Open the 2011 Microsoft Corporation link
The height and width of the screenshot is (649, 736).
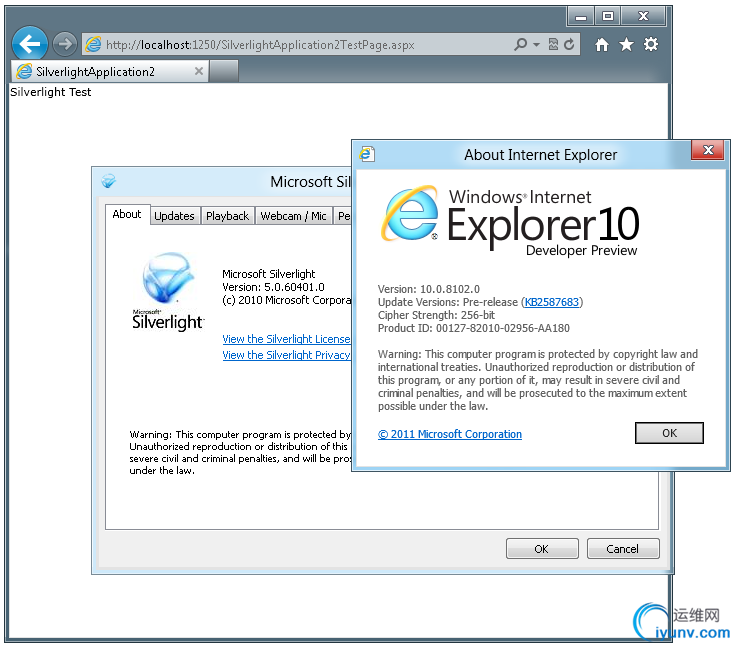(450, 434)
